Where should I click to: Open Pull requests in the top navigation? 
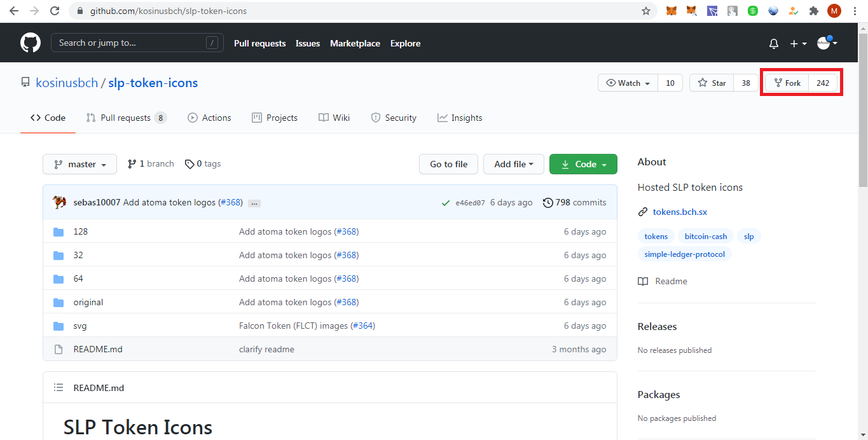259,43
